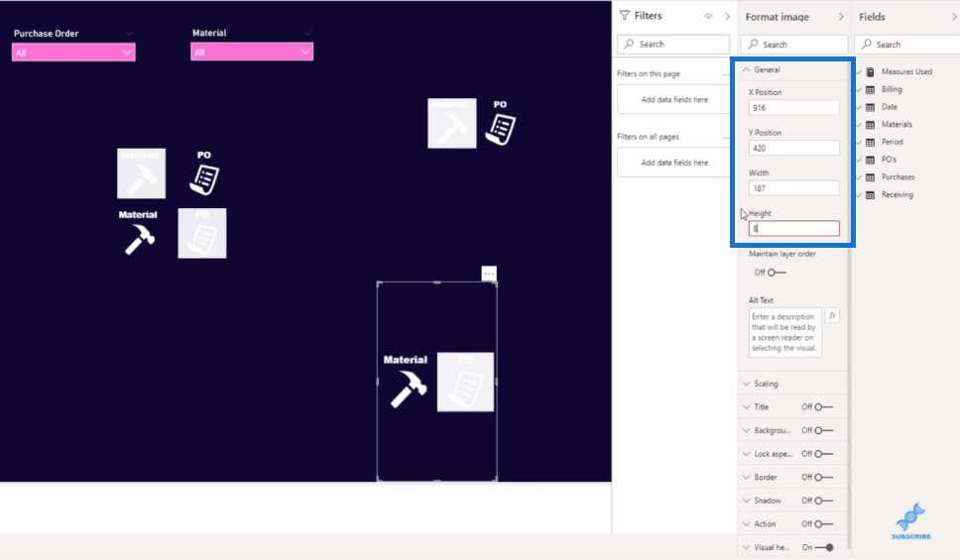The image size is (960, 560).
Task: Expand the Shadow section chevron
Action: click(x=747, y=501)
